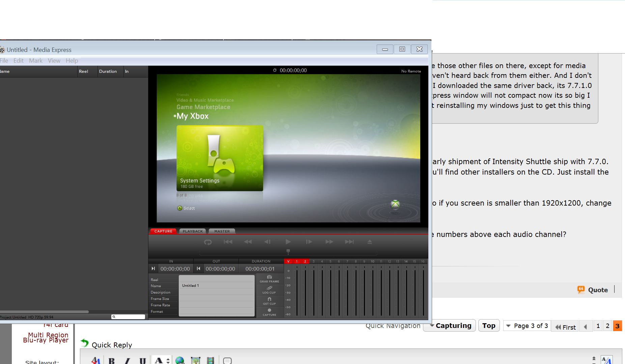Click the Quick Reply arrow icon

click(85, 343)
